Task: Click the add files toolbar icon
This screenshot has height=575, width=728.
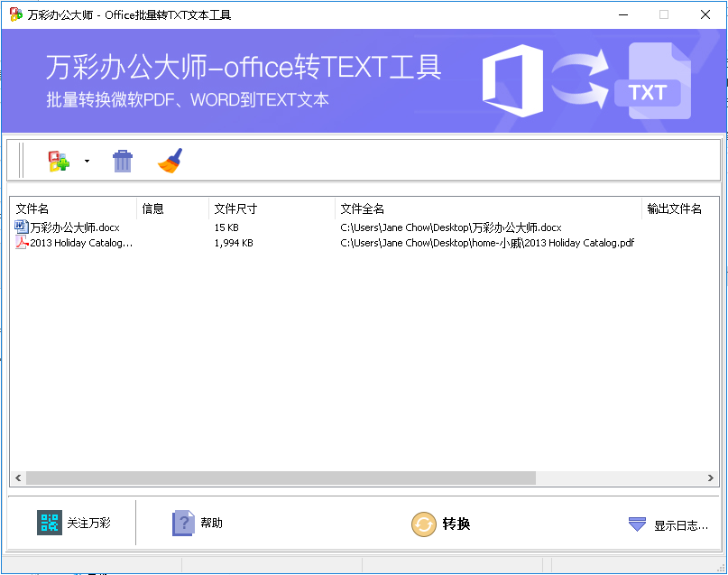Action: point(59,162)
